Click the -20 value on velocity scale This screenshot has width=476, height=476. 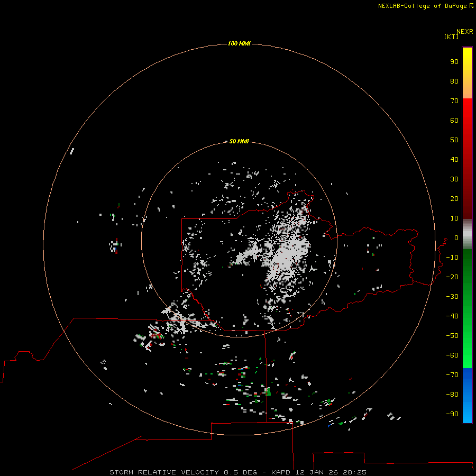pyautogui.click(x=452, y=277)
